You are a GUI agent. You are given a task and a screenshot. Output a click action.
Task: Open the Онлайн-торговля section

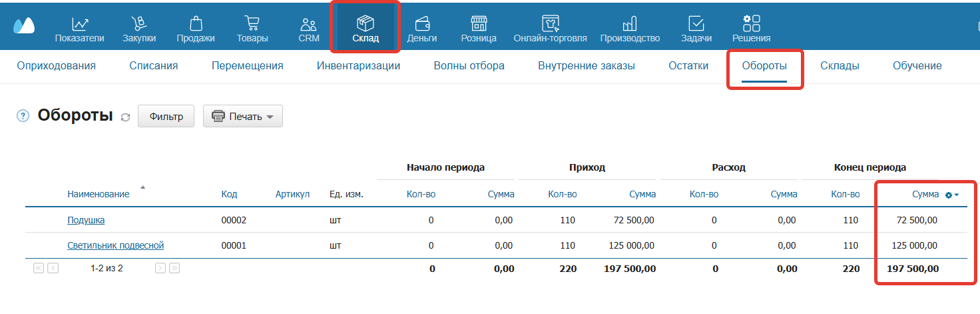click(x=550, y=29)
